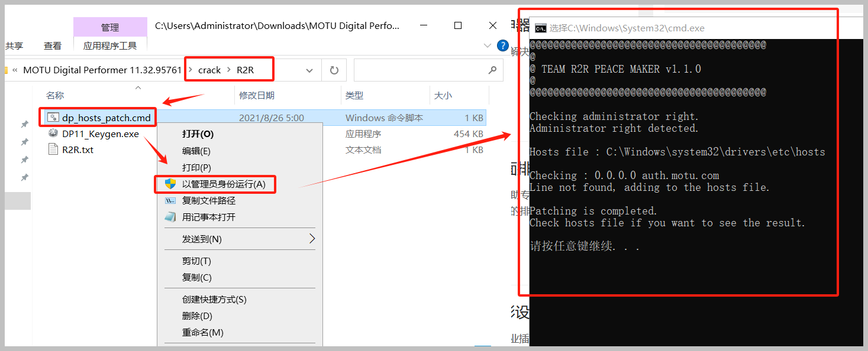Sort by the Size (大小) column header
This screenshot has height=351, width=868.
(443, 95)
